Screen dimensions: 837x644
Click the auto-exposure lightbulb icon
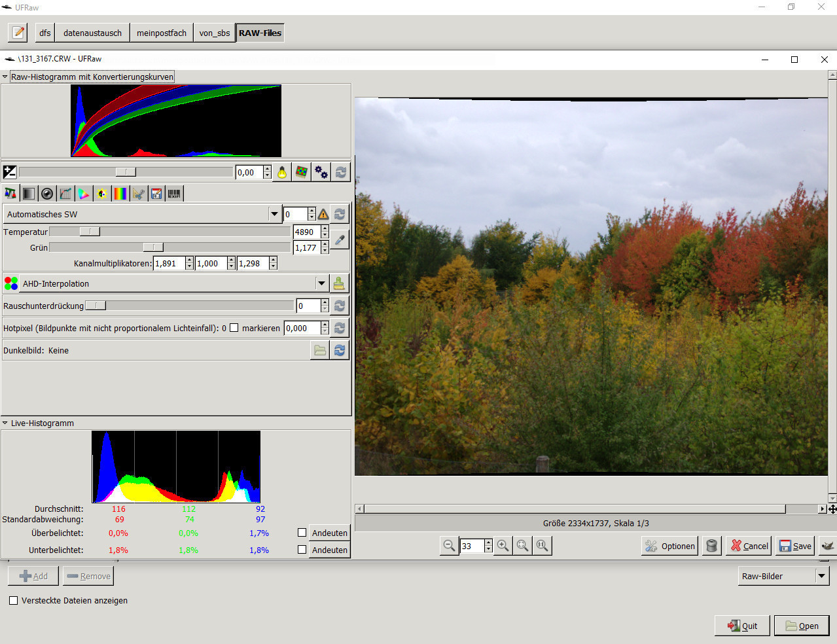(282, 172)
